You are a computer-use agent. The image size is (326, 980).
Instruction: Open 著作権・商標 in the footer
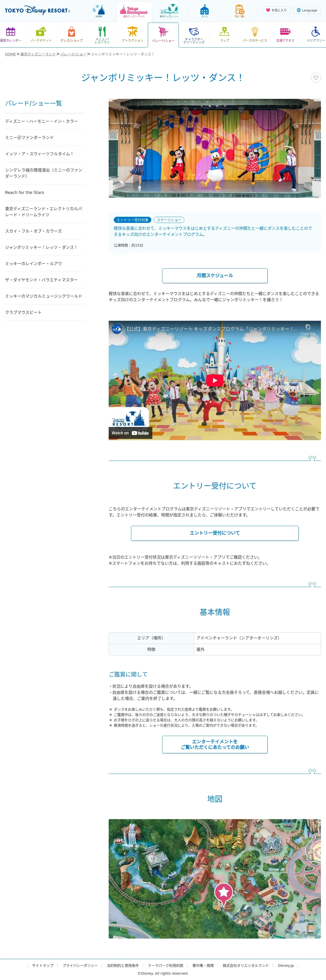[x=203, y=966]
